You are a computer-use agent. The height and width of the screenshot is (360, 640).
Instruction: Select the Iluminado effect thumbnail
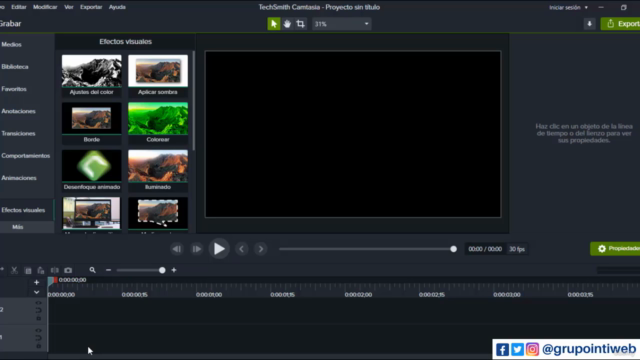click(x=158, y=170)
